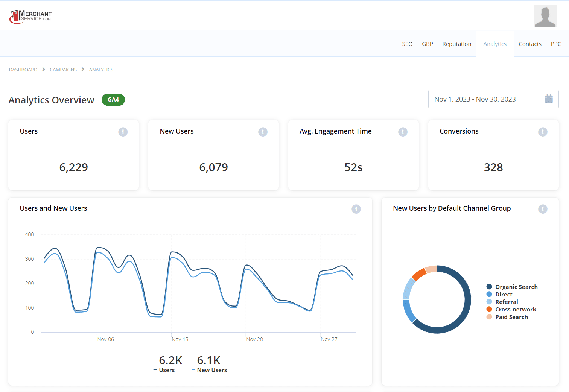569x392 pixels.
Task: Click the green GA4 badge
Action: [113, 100]
